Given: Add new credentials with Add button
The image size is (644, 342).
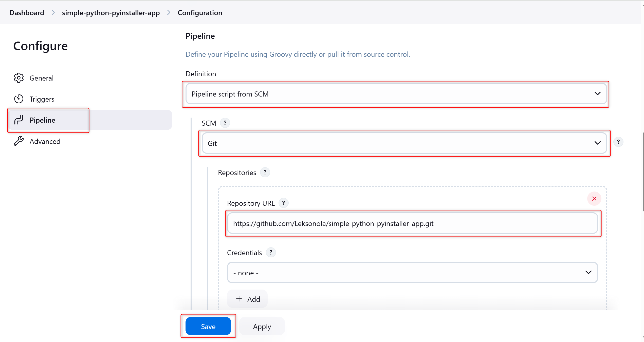Looking at the screenshot, I should tap(247, 299).
